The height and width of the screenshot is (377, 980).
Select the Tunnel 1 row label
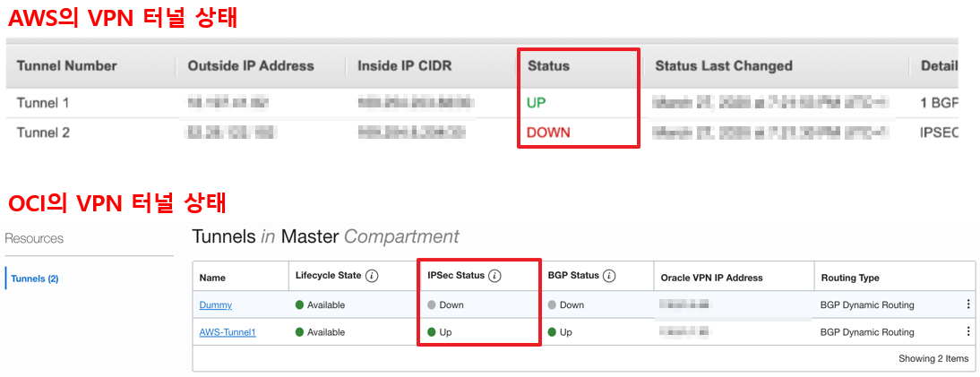click(42, 103)
